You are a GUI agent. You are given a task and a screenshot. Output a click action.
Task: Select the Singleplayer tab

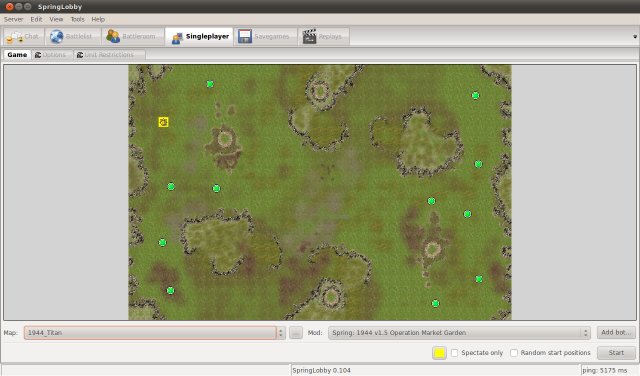coord(200,36)
